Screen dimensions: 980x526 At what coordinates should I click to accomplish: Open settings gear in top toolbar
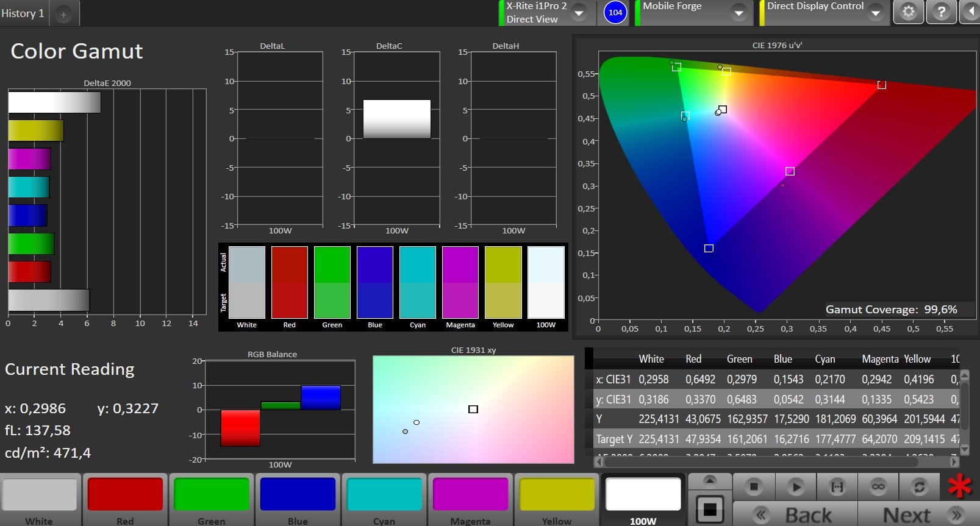tap(909, 12)
